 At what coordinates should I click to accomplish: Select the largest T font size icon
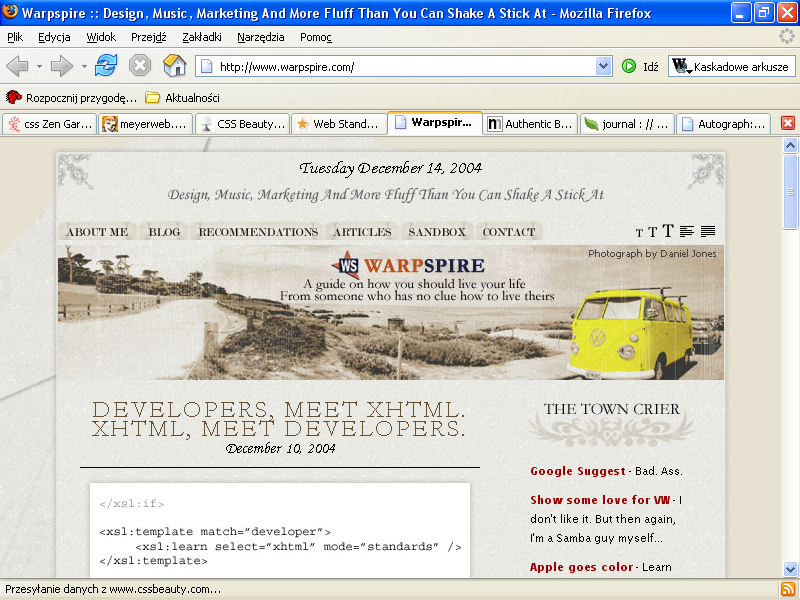668,231
